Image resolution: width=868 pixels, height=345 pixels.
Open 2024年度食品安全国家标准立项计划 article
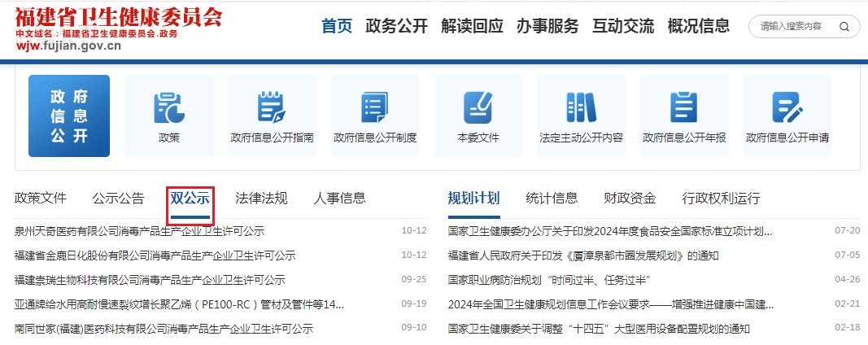pos(610,231)
